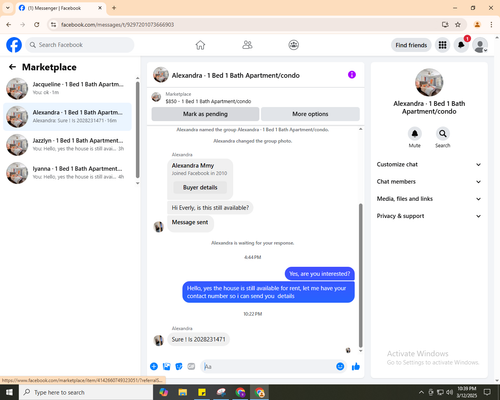This screenshot has width=500, height=400.
Task: Click the volume icon in system tray
Action: (450, 392)
